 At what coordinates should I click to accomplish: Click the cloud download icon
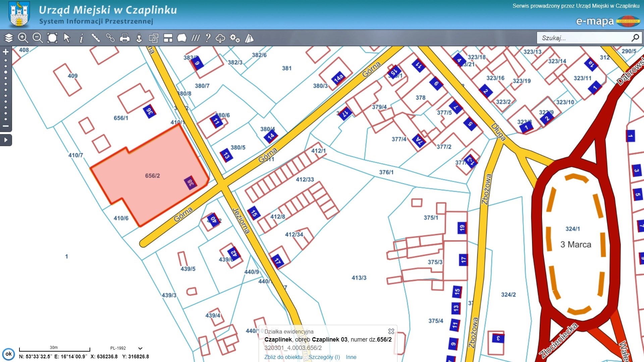(220, 38)
